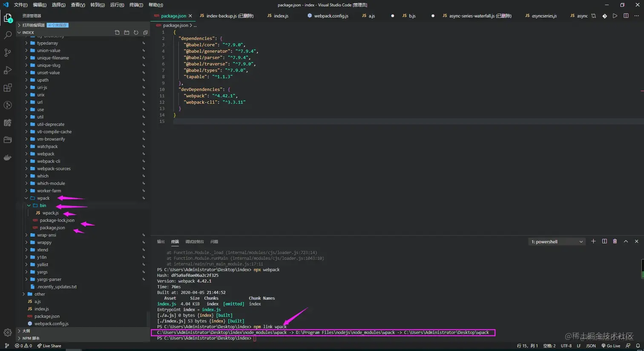Click the New File icon in INDEX
The height and width of the screenshot is (351, 644).
(117, 32)
